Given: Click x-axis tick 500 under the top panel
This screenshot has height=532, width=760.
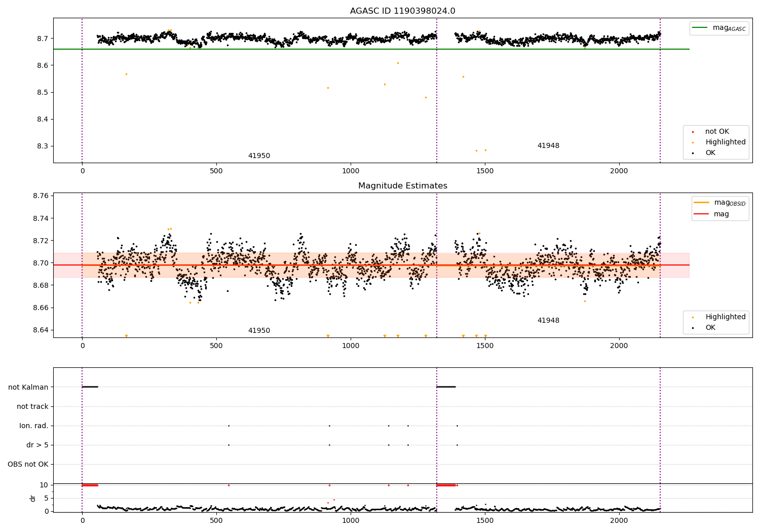Looking at the screenshot, I should coord(216,171).
